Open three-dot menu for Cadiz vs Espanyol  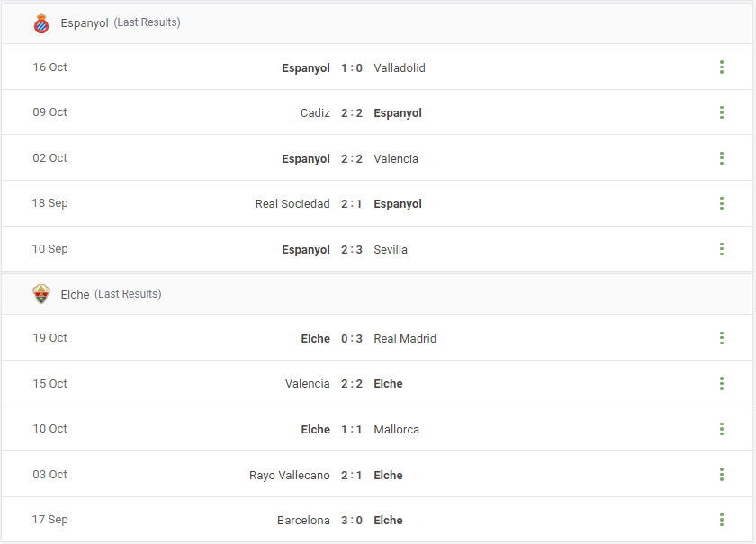721,112
